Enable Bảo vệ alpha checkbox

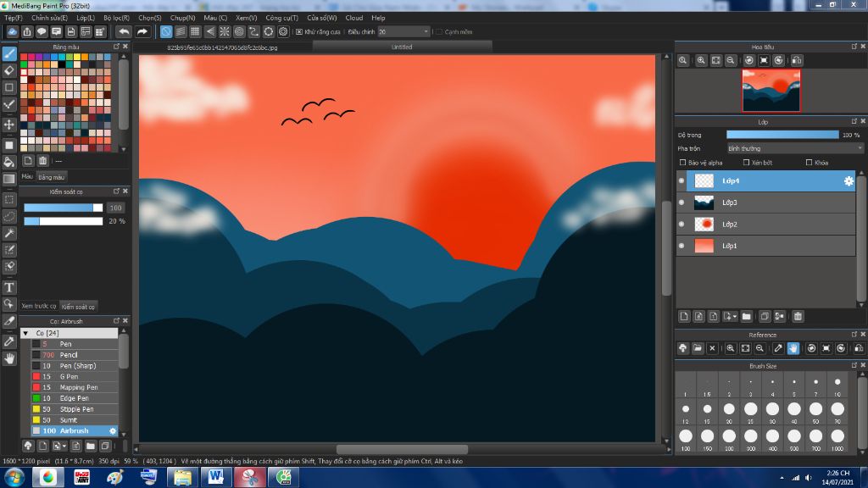tap(682, 163)
